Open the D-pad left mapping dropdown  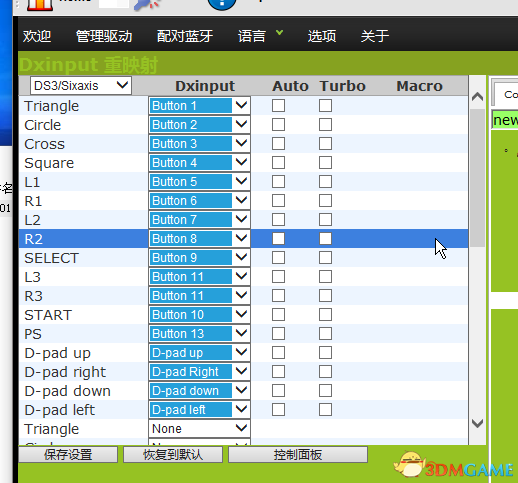(199, 410)
